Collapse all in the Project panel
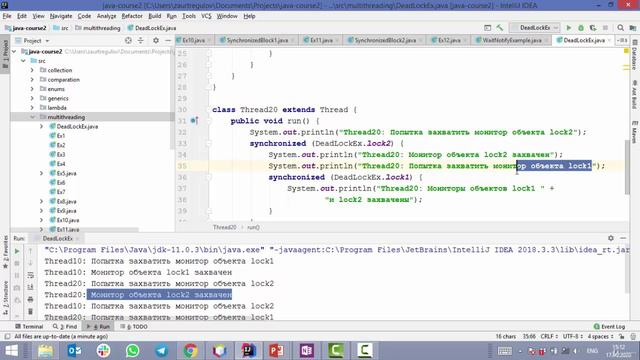This screenshot has height=360, width=640. 140,40
